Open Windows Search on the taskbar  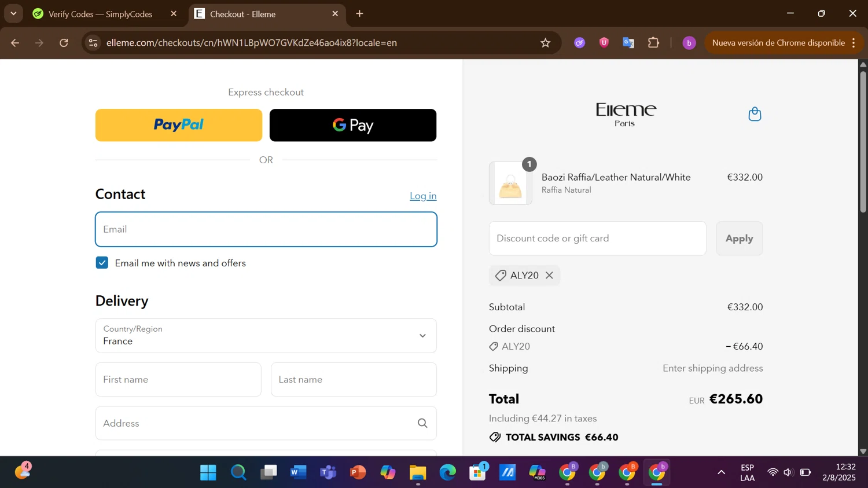[238, 473]
